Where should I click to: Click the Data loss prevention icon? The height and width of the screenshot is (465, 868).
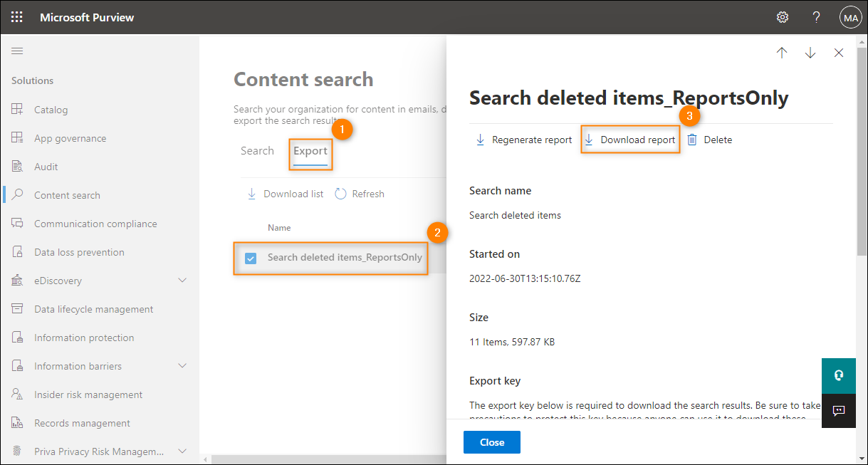pyautogui.click(x=17, y=252)
